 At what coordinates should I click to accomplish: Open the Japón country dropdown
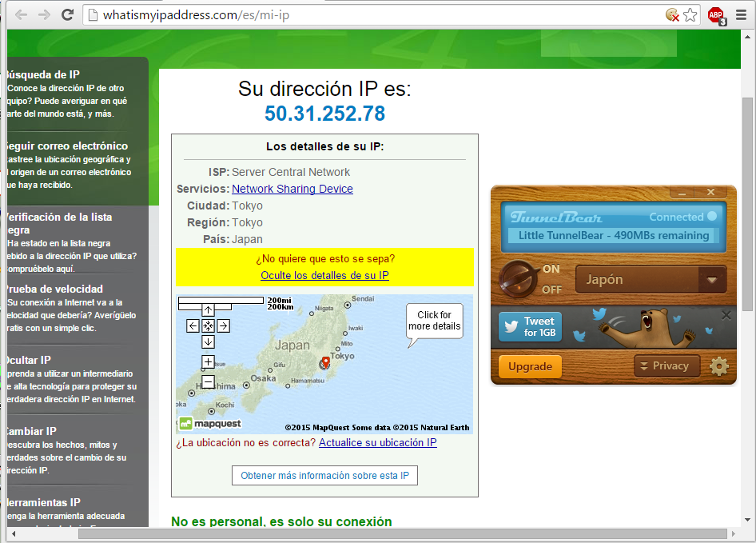(x=651, y=279)
